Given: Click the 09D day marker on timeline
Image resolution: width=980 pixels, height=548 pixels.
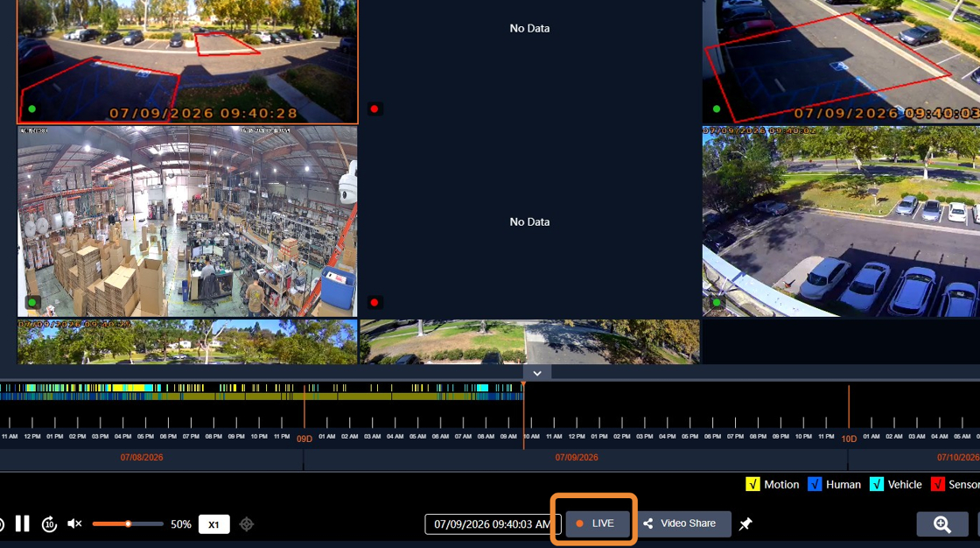Looking at the screenshot, I should pyautogui.click(x=304, y=439).
